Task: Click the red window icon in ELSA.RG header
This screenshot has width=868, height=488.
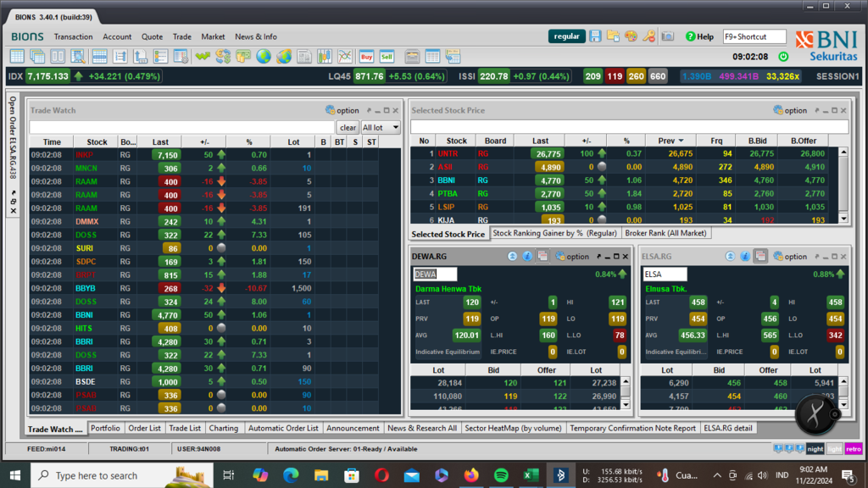Action: tap(760, 256)
